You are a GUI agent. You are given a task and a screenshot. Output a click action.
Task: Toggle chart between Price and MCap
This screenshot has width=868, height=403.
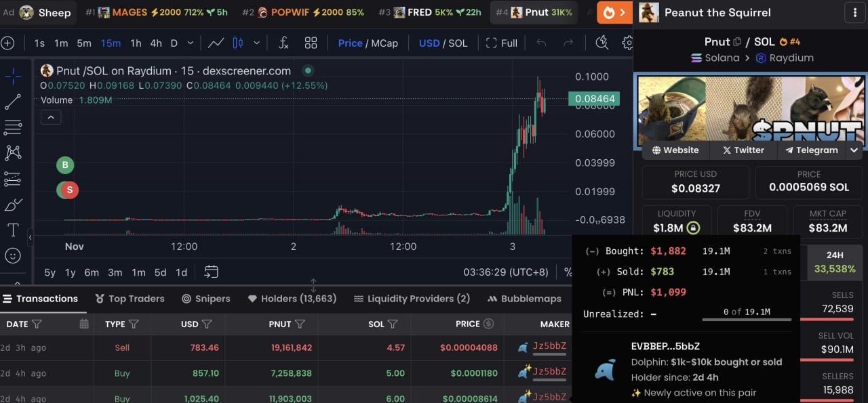click(x=368, y=43)
